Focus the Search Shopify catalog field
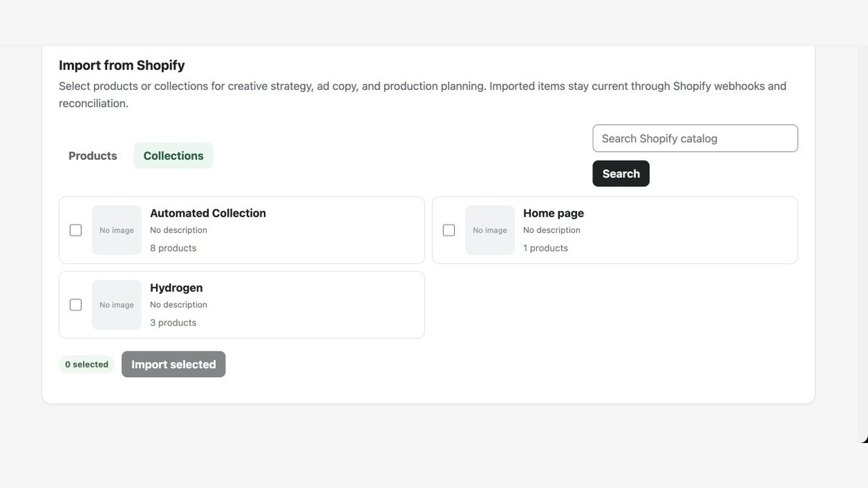Image resolution: width=868 pixels, height=488 pixels. click(x=695, y=138)
